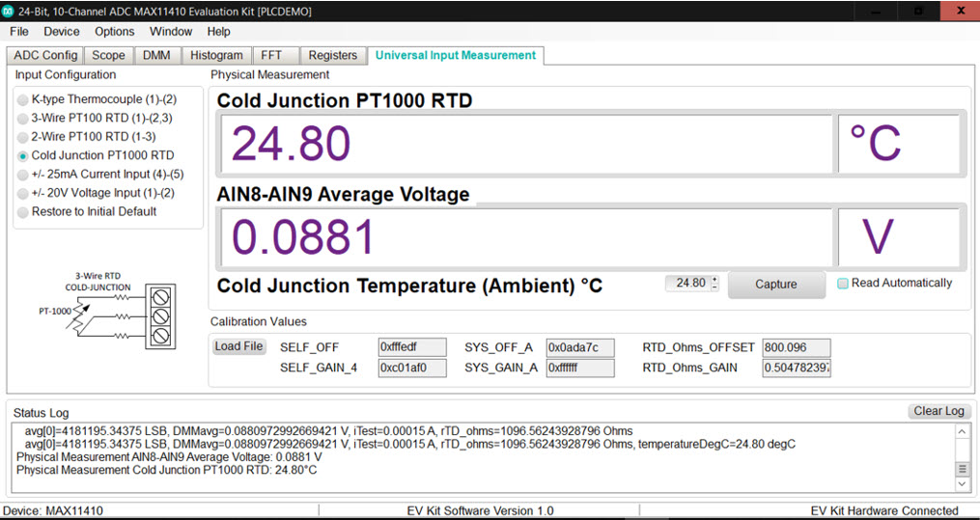This screenshot has width=980, height=520.
Task: Click log line 'Average Voltage: 0.0881 V'
Action: click(x=169, y=457)
